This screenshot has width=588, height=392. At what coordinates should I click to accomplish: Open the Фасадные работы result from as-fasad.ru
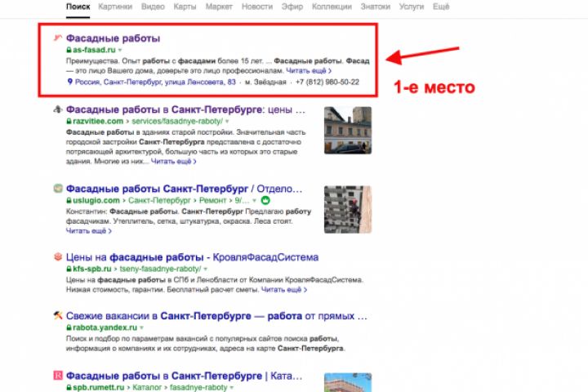(113, 38)
